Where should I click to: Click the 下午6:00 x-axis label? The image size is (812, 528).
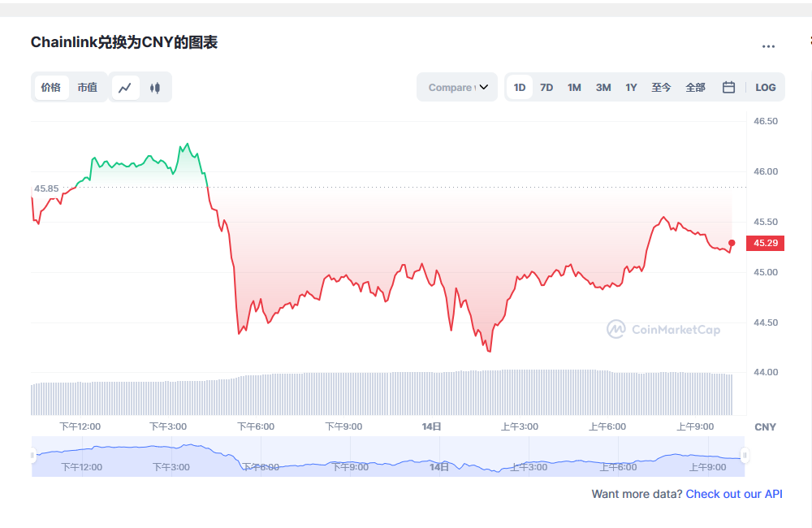pos(256,426)
